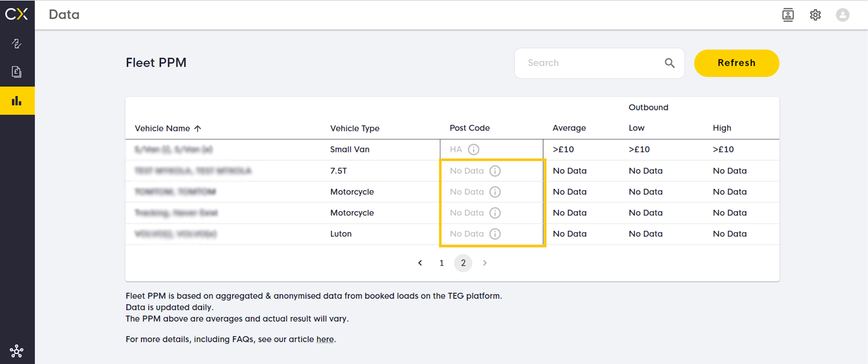Viewport: 868px width, 364px height.
Task: Click info icon in 7.5T row
Action: [x=495, y=171]
